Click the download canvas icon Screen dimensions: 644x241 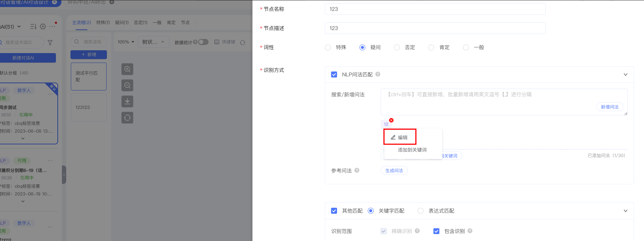(x=127, y=102)
